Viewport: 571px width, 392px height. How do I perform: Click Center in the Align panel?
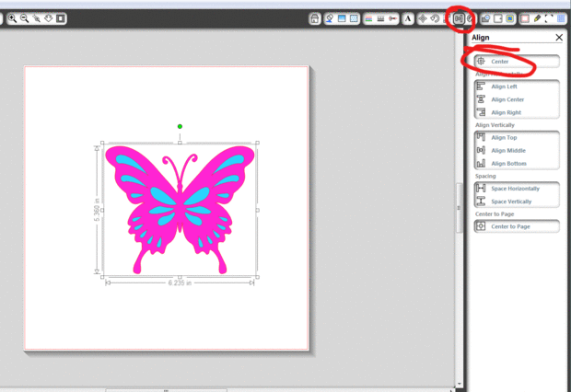[517, 61]
